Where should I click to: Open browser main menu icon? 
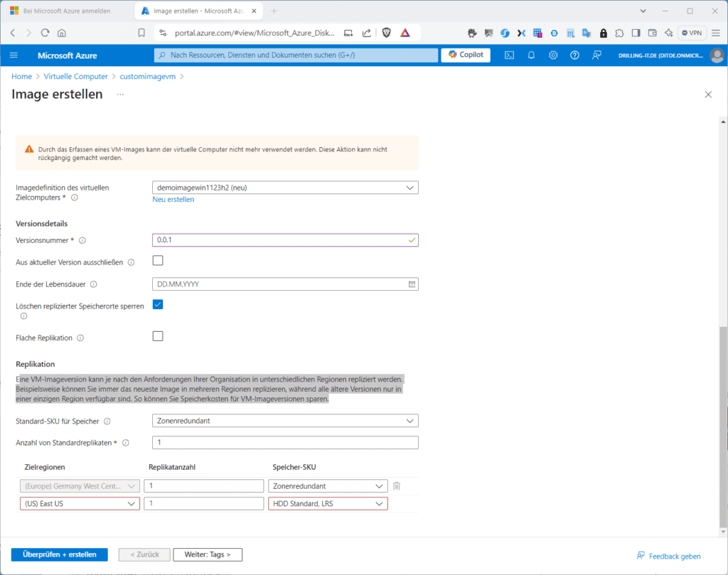pyautogui.click(x=716, y=33)
